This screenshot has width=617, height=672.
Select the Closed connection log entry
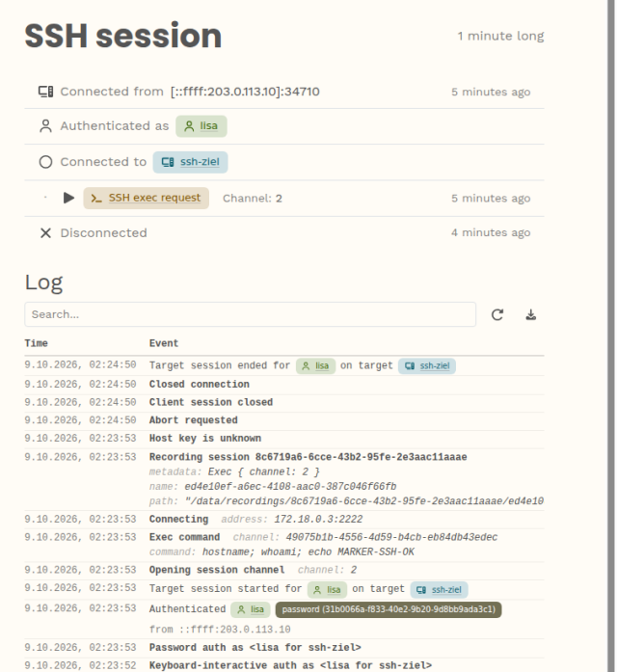click(284, 385)
